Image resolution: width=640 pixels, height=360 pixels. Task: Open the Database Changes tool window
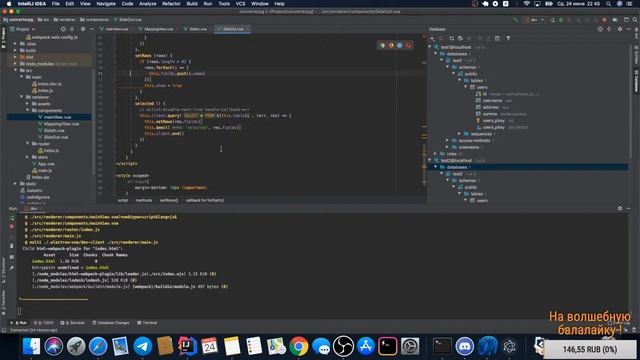click(x=111, y=322)
